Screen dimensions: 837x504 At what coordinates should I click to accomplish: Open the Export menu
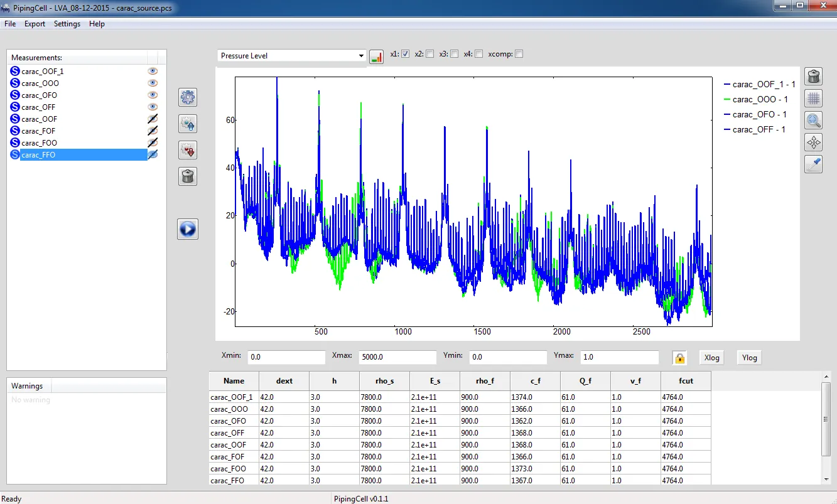coord(35,24)
